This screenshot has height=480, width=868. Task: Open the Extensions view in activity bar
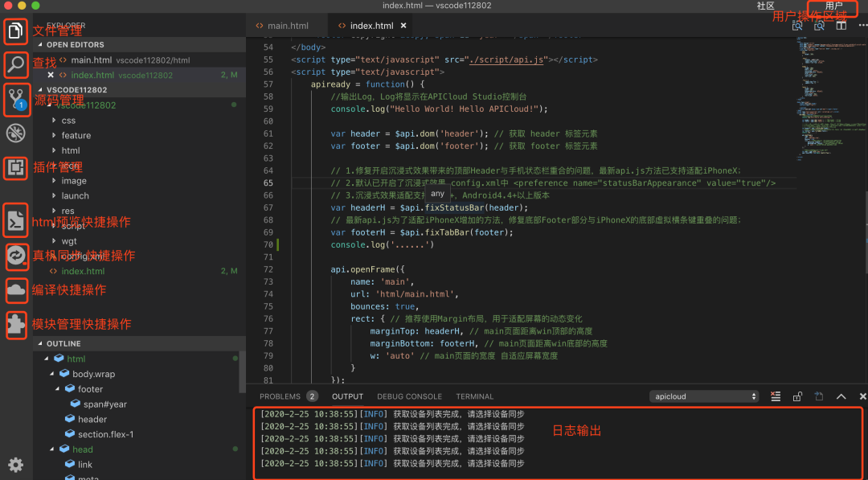15,167
